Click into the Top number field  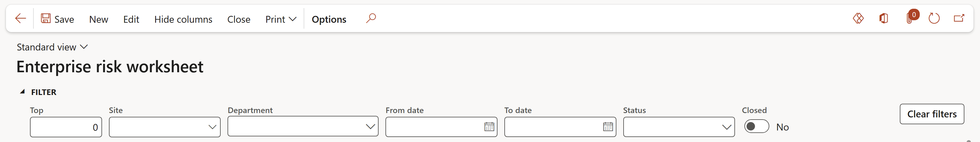click(66, 127)
